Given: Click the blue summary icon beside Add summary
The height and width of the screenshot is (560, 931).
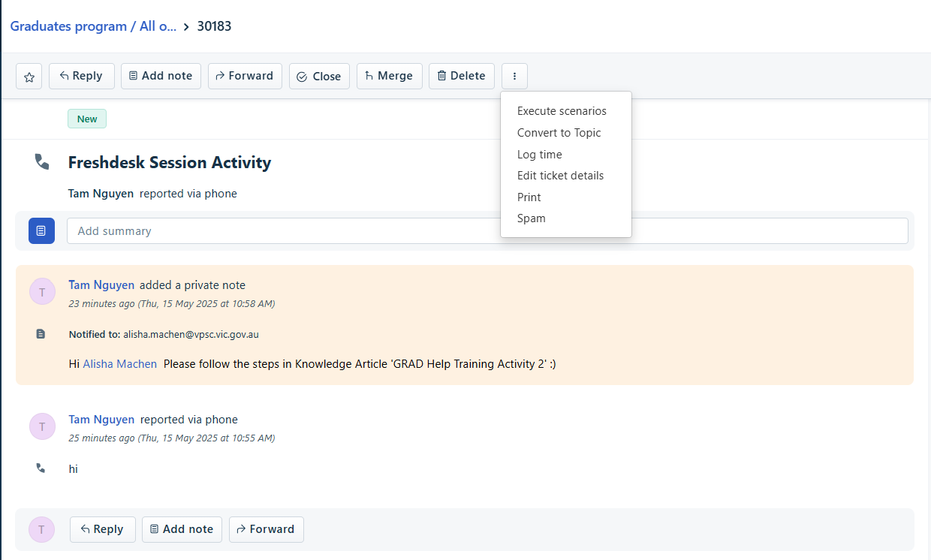Looking at the screenshot, I should coord(41,230).
